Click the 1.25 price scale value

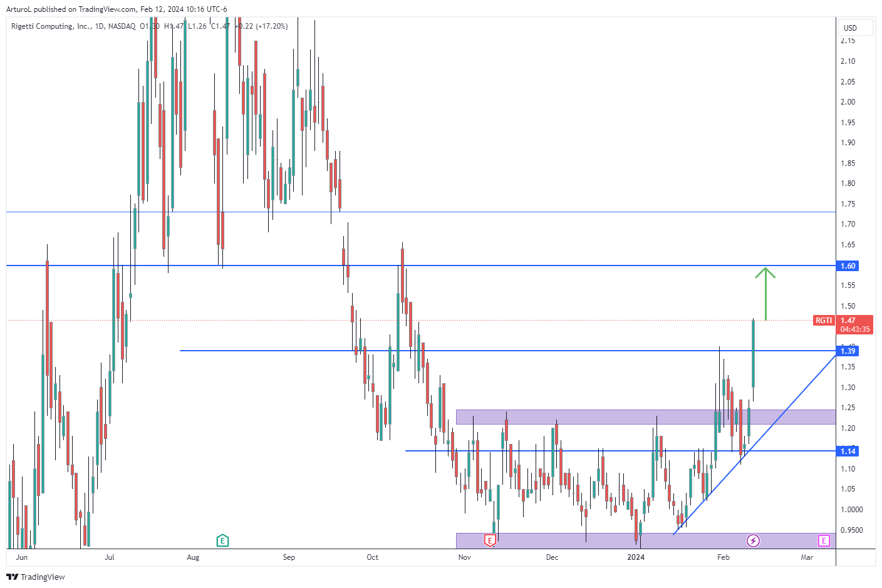pos(848,408)
